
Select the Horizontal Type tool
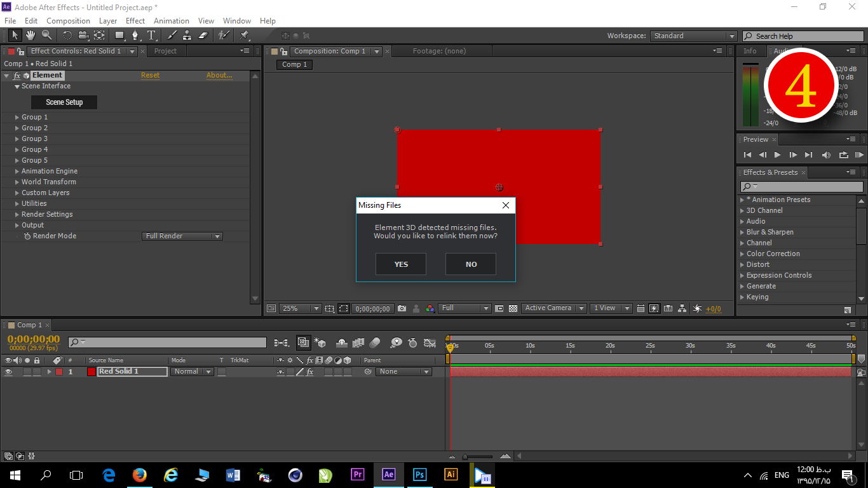click(151, 36)
